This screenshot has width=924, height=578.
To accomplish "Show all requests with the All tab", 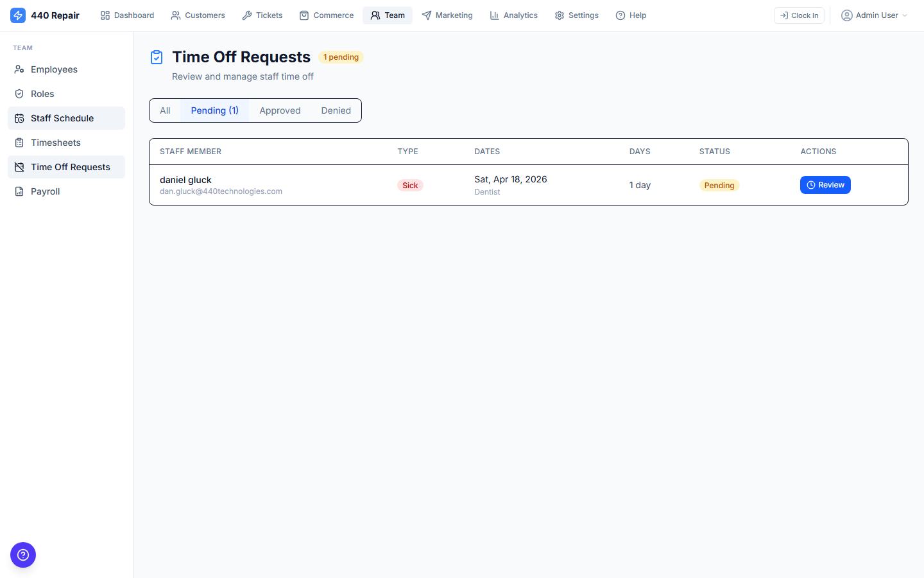I will click(165, 110).
